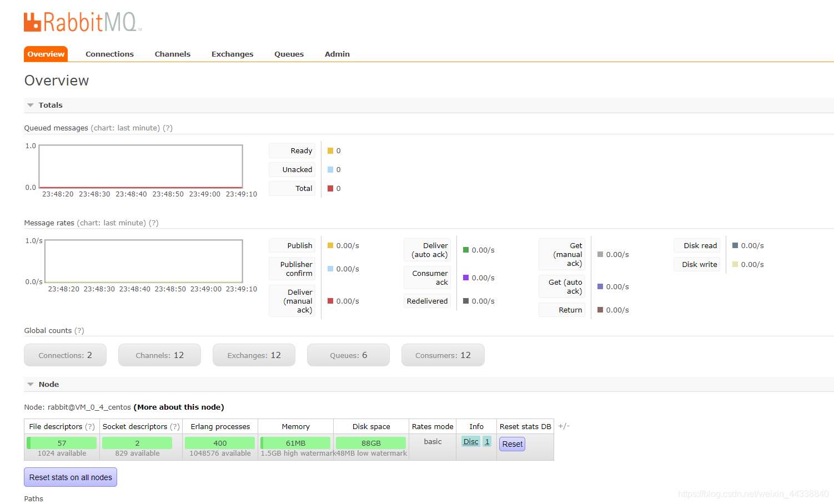Open Queued messages help (?)
This screenshot has width=834, height=504.
pyautogui.click(x=168, y=128)
